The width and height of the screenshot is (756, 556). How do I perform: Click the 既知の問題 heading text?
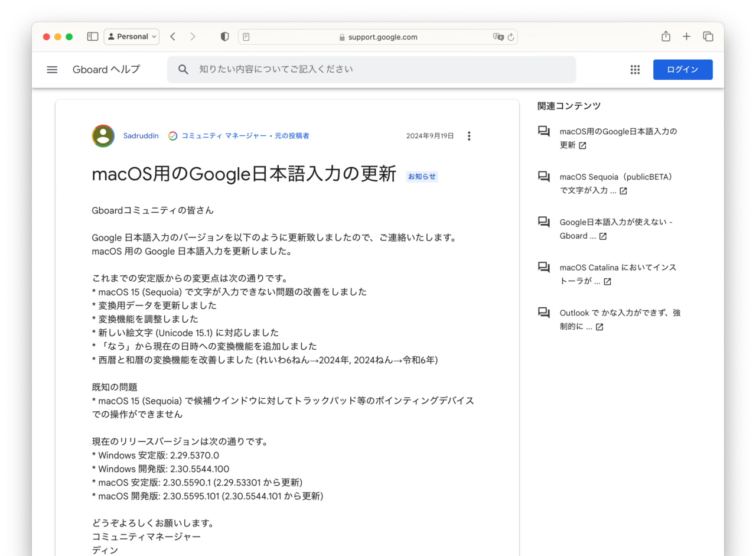click(115, 387)
